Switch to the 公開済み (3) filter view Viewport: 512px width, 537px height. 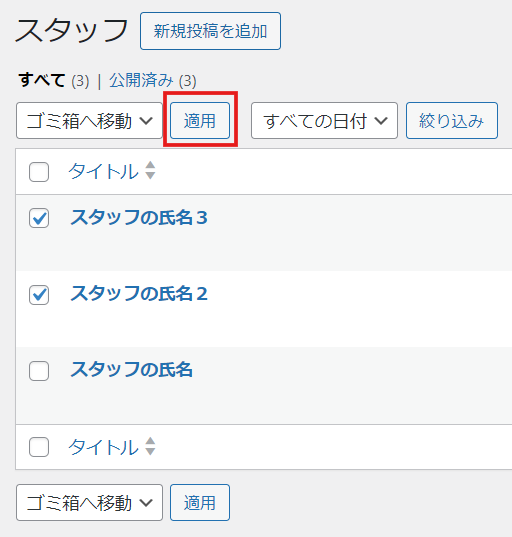pos(153,80)
